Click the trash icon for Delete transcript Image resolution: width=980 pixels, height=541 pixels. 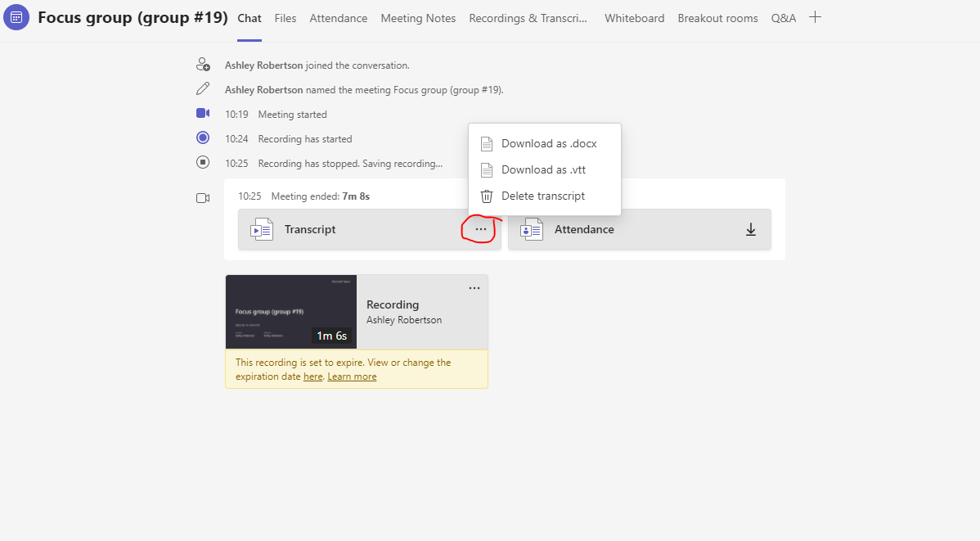(x=487, y=196)
